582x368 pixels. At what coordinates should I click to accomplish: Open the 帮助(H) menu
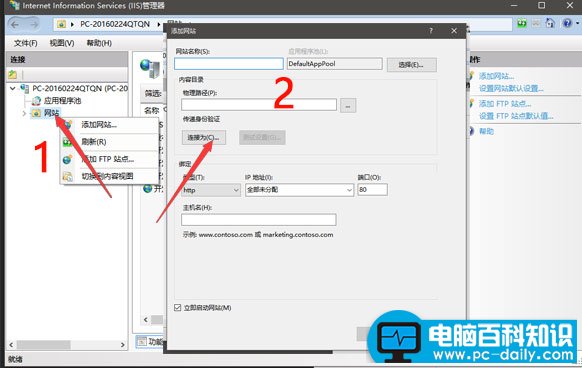coord(99,43)
